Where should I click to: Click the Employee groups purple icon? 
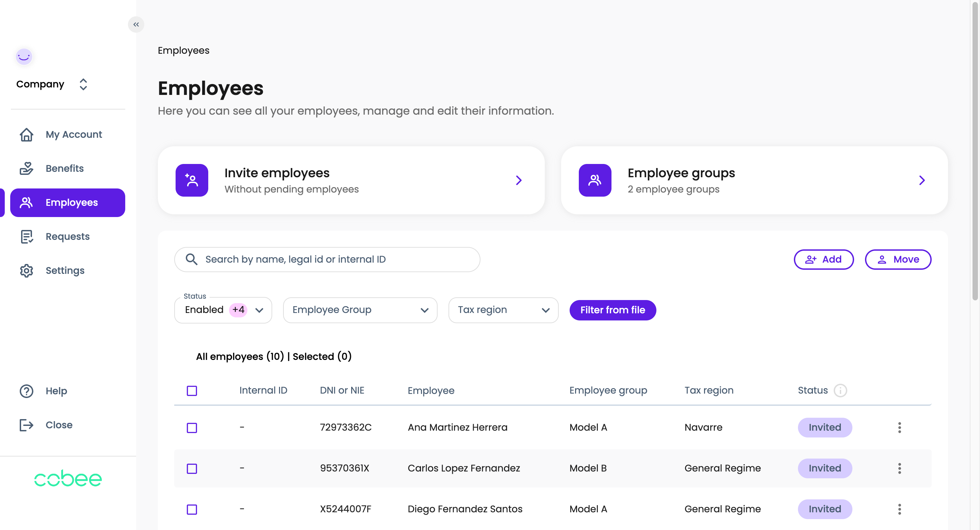point(594,180)
